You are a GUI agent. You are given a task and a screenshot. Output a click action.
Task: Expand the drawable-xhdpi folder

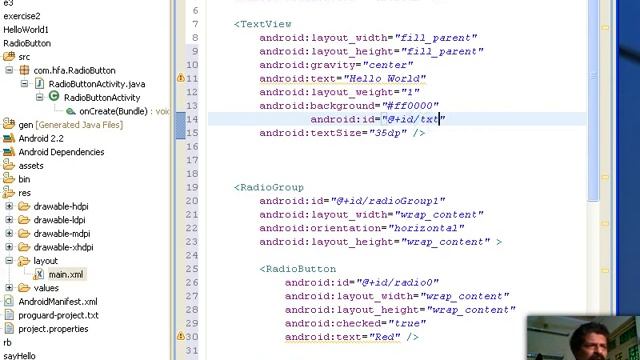pos(9,247)
